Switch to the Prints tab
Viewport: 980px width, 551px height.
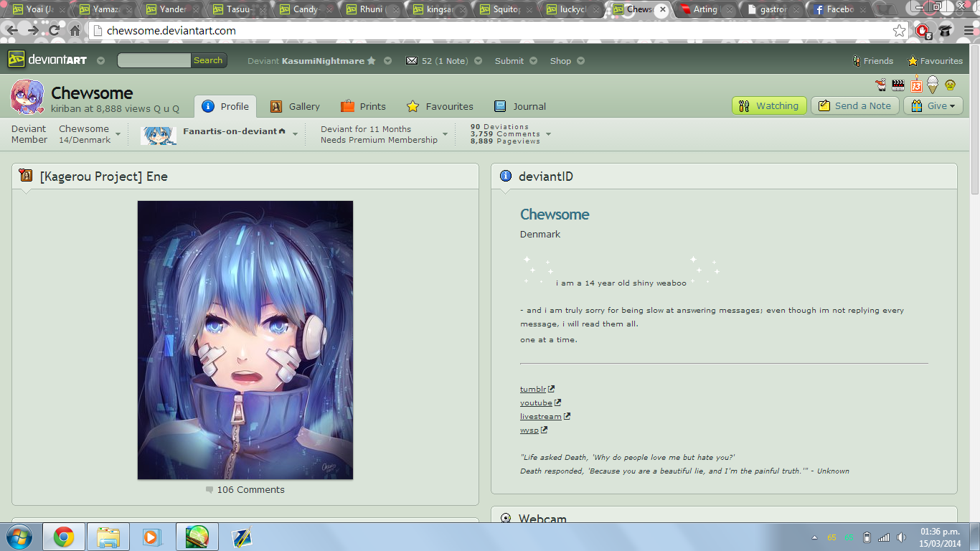(363, 106)
